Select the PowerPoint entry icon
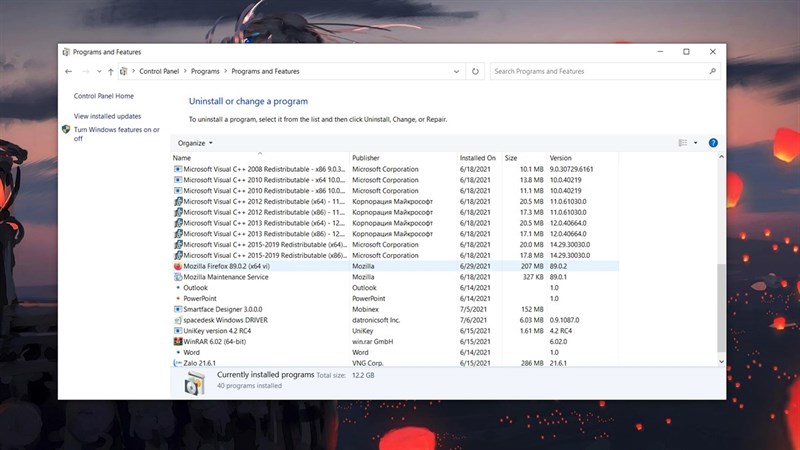The image size is (800, 450). point(178,298)
